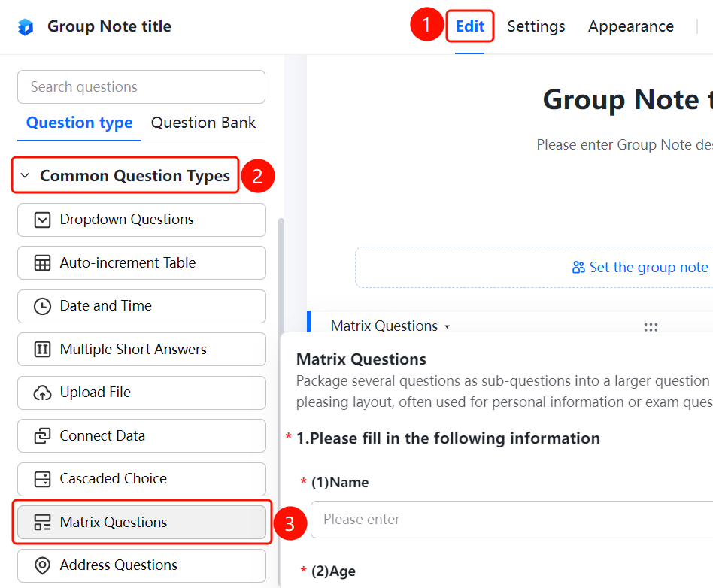Click the Address Questions pin icon

(x=42, y=565)
